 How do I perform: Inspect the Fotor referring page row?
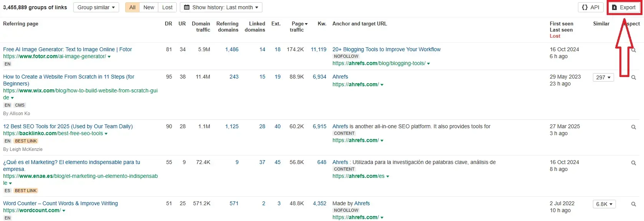point(634,50)
